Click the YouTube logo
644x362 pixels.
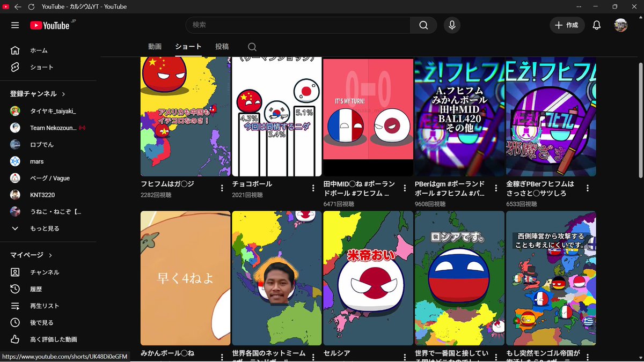click(50, 25)
